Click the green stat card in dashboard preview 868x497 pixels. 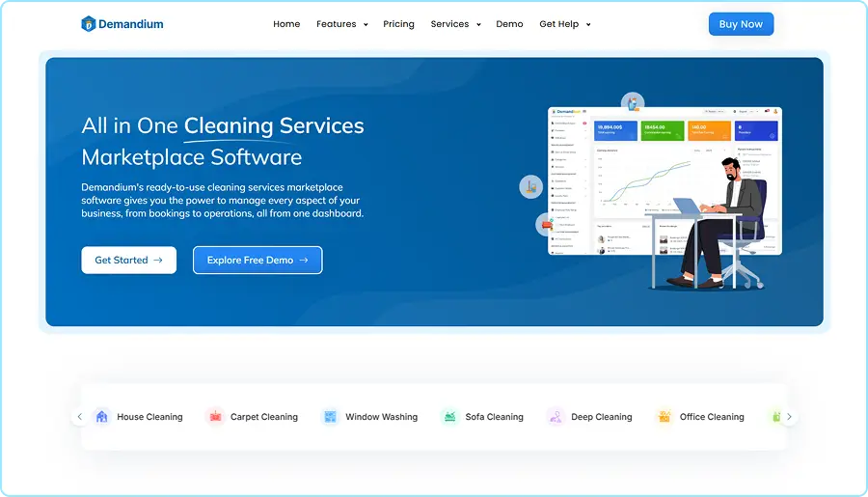tap(662, 130)
